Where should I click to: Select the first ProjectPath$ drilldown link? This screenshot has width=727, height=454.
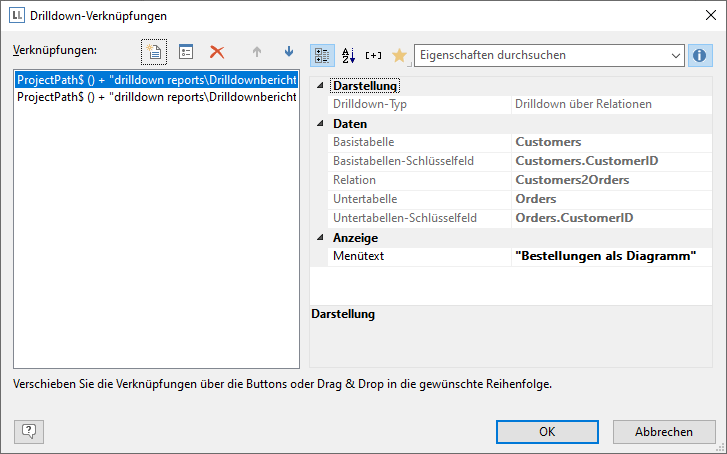coord(156,79)
